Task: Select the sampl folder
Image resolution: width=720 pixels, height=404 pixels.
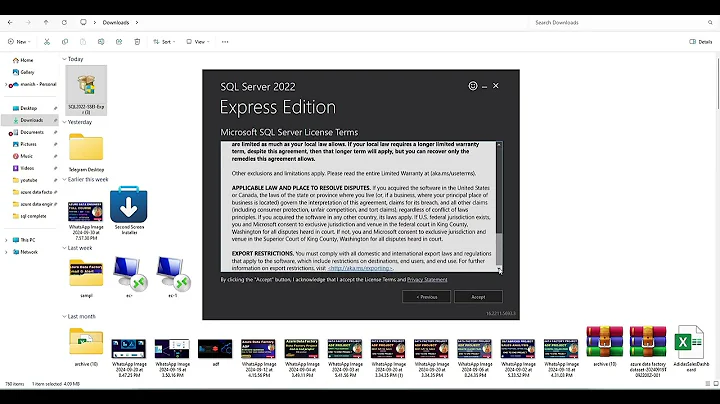Action: (86, 277)
